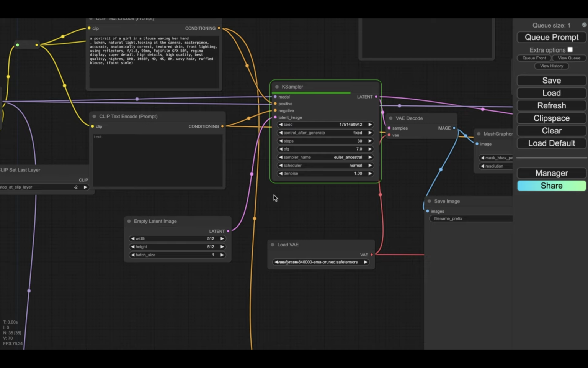
Task: Collapse the KSampler node using its title dot
Action: coord(277,87)
